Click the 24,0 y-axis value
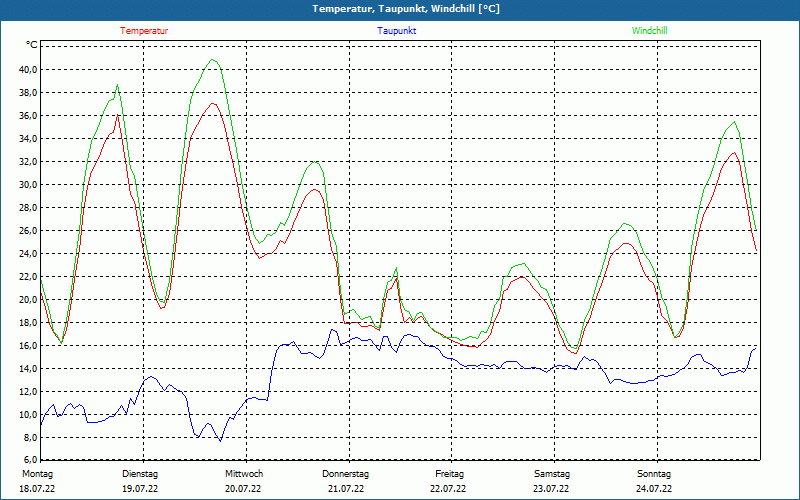Image resolution: width=800 pixels, height=500 pixels. click(29, 253)
